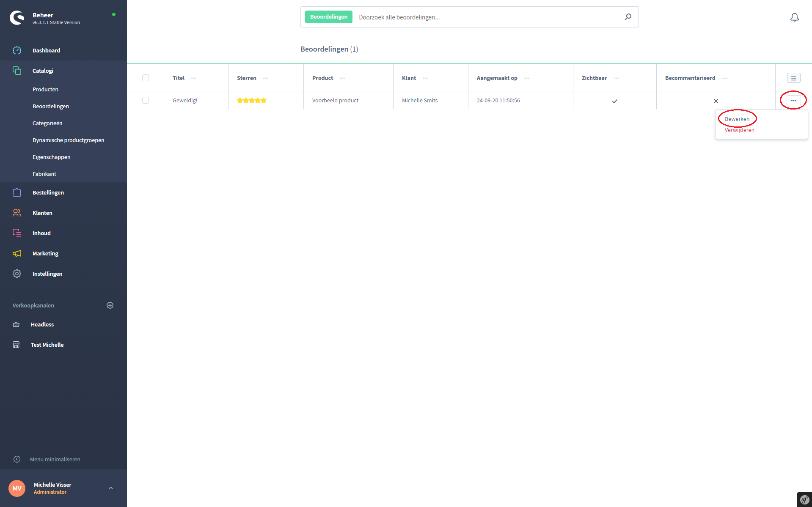The image size is (812, 507).
Task: Expand the Michelle Visser account chevron
Action: [111, 488]
